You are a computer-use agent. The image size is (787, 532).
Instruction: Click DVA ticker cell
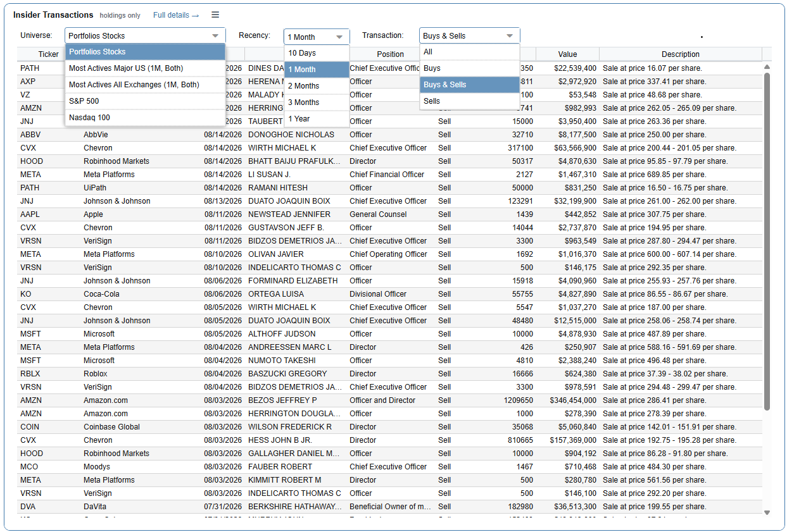[x=28, y=507]
